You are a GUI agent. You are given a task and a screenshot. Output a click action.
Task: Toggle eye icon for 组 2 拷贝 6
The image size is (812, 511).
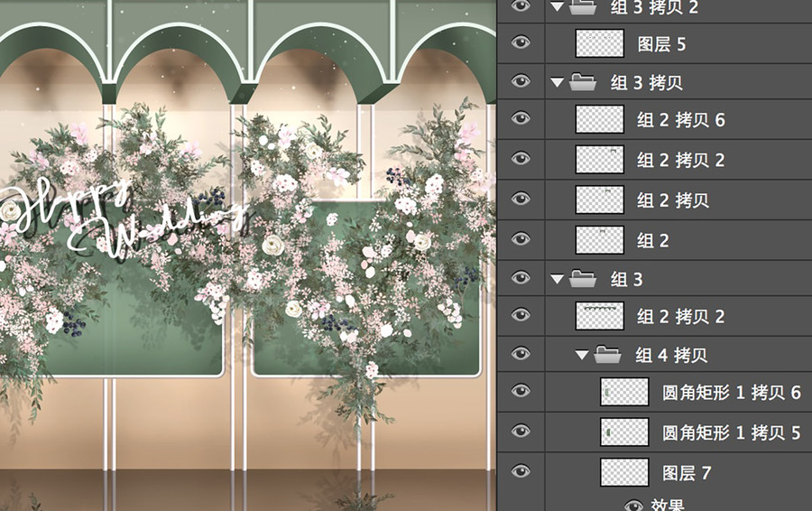pos(521,118)
